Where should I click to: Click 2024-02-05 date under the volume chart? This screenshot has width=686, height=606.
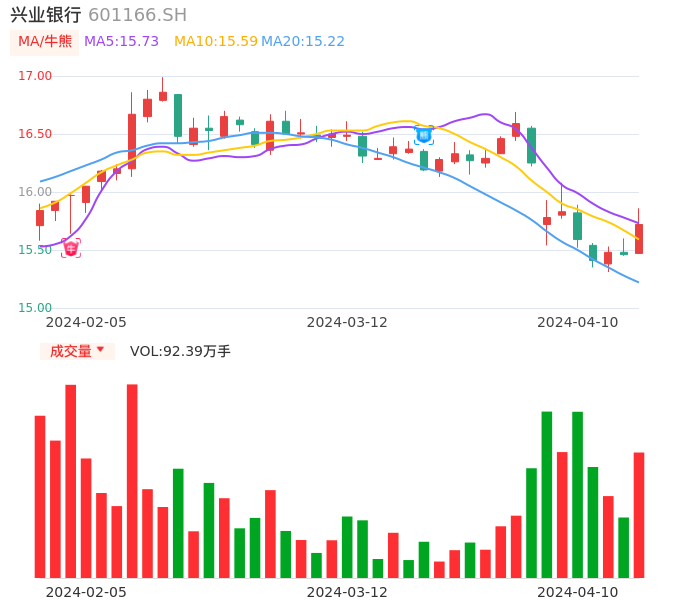86,592
